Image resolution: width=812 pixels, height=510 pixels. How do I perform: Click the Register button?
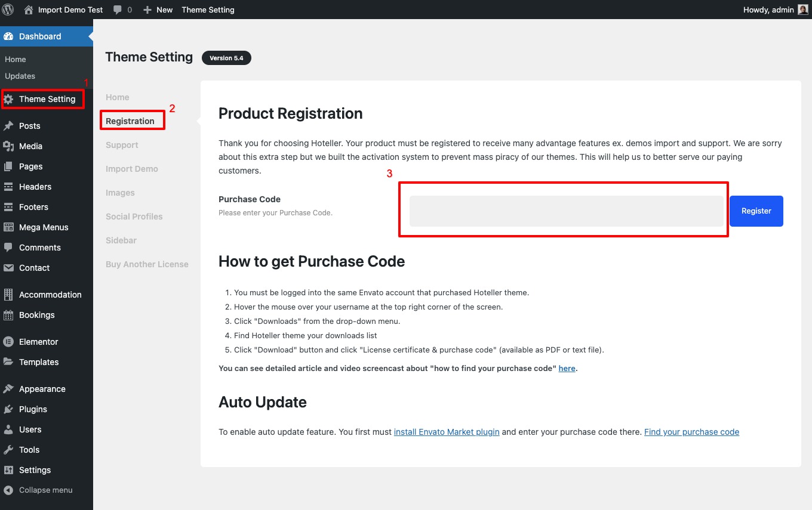[x=756, y=211]
